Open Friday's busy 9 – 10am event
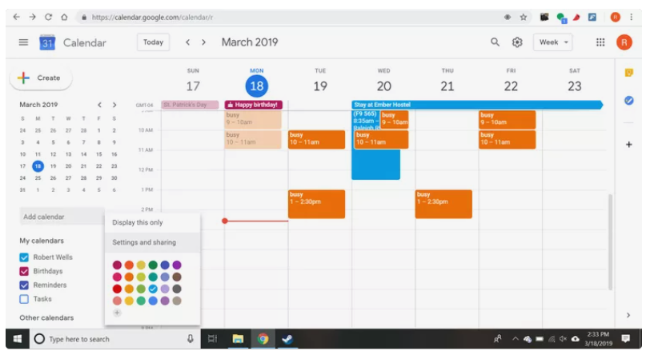 (x=507, y=119)
